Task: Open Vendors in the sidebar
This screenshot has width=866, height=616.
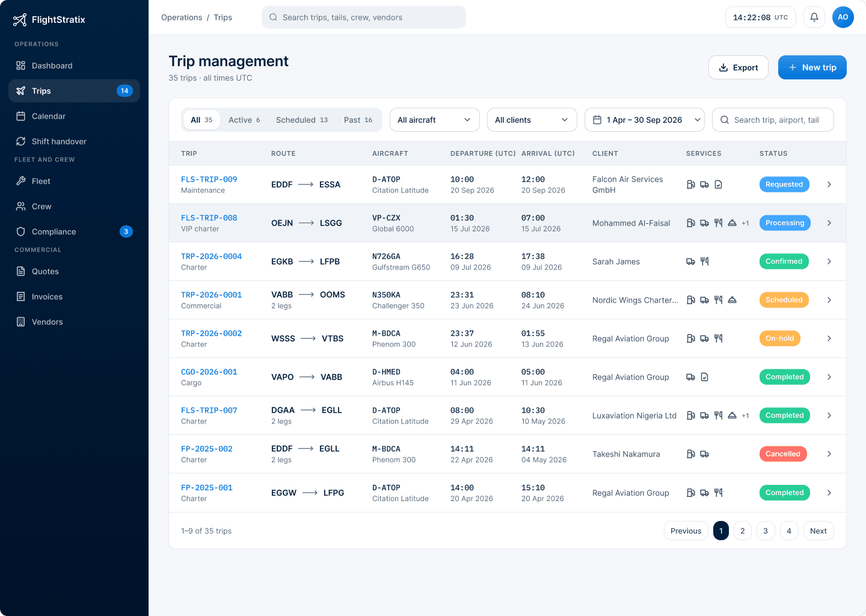Action: click(x=74, y=322)
